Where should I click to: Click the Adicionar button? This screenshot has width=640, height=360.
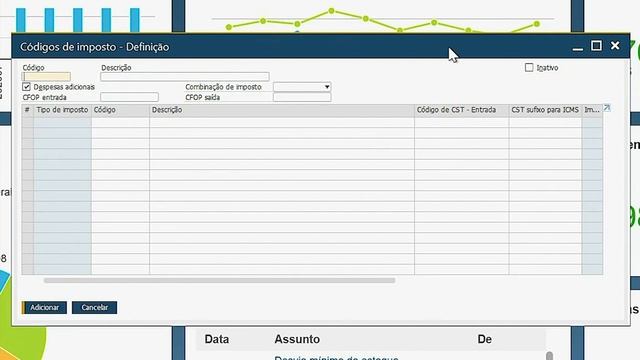(x=44, y=307)
